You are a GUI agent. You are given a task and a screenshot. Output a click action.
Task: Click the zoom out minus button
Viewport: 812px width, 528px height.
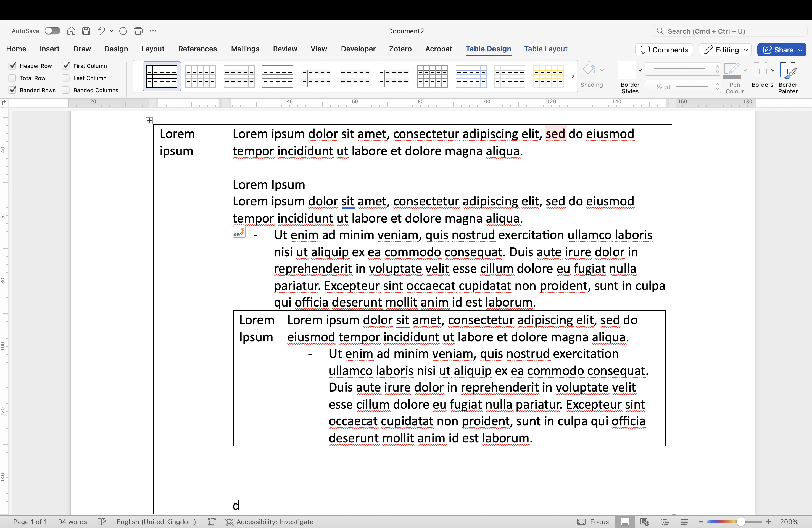701,522
